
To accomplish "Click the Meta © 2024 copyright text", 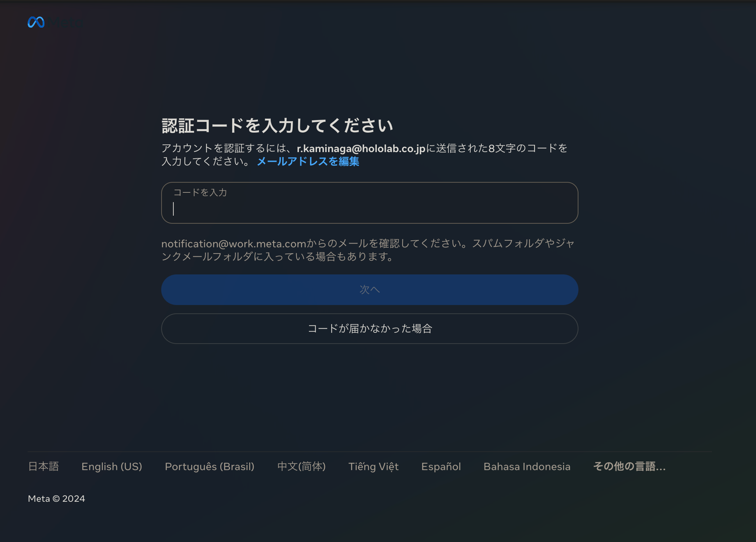I will pos(57,499).
